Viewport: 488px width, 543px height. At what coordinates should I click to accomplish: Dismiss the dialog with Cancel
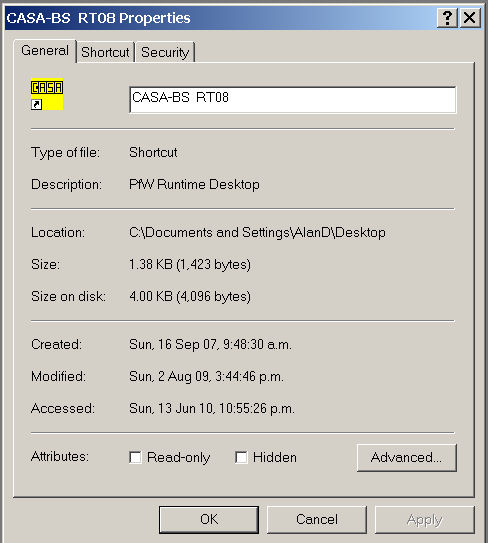click(x=317, y=519)
